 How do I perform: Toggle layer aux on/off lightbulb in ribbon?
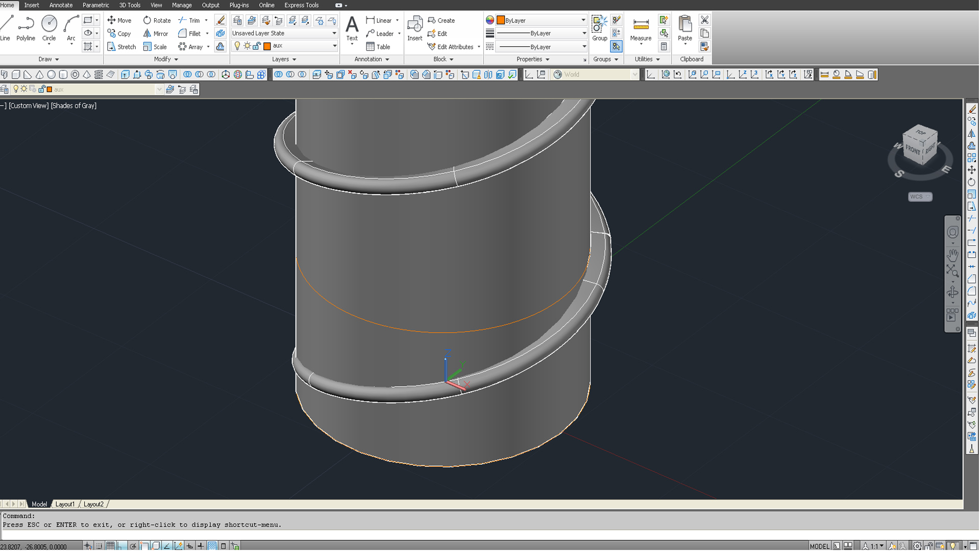237,46
